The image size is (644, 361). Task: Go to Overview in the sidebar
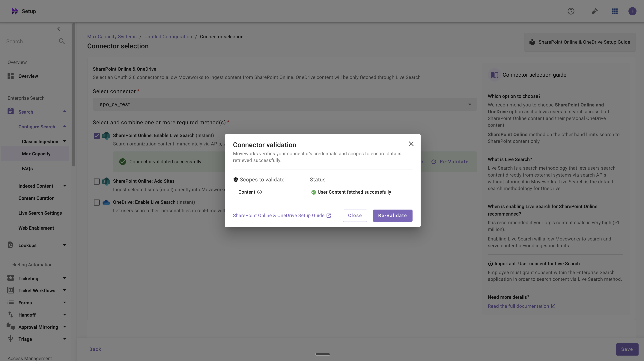28,76
